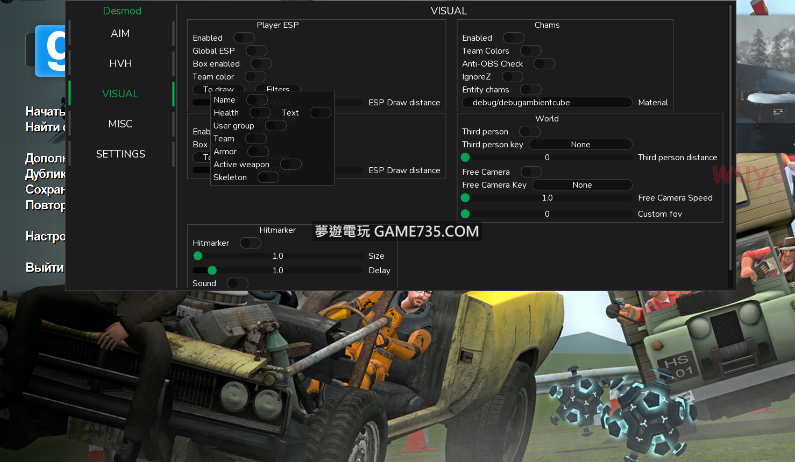
Task: Click the lower ESP Draw distance slider track
Action: click(278, 170)
